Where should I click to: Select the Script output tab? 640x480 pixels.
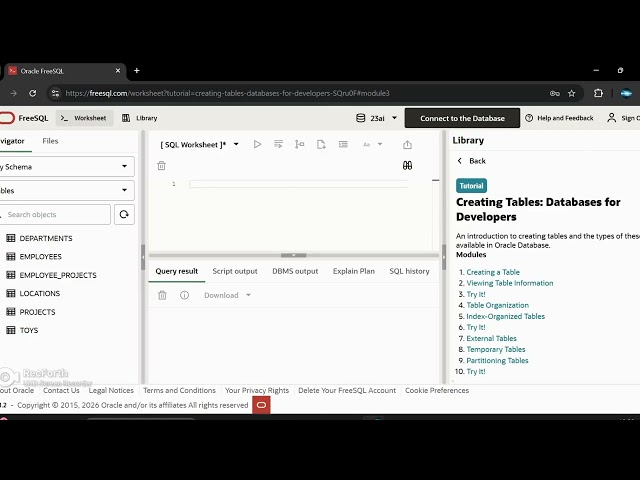click(x=235, y=271)
